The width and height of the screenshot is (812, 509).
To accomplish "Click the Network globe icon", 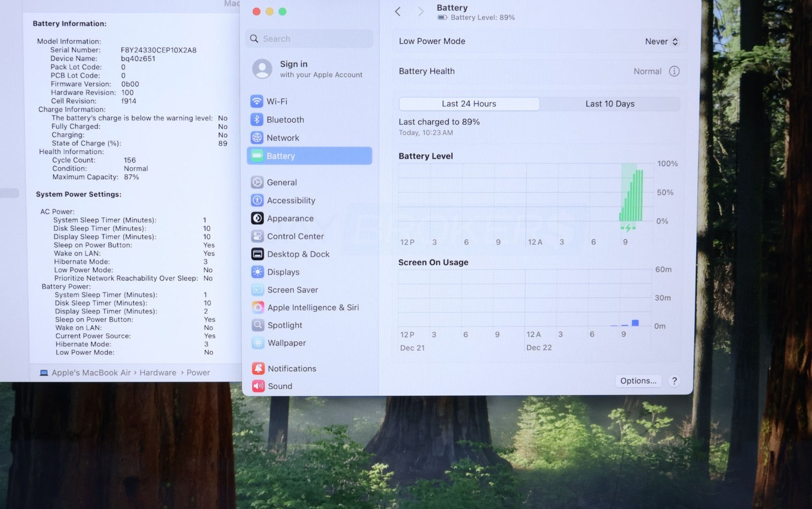I will point(257,138).
